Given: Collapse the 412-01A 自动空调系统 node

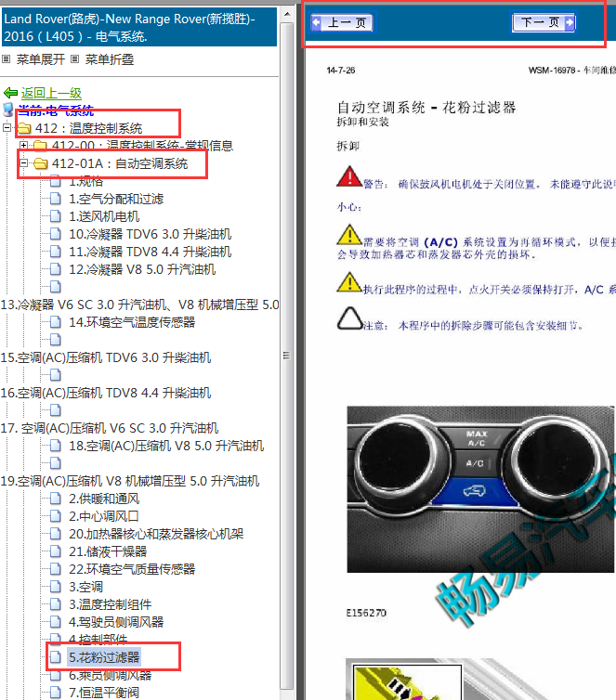Looking at the screenshot, I should click(23, 163).
